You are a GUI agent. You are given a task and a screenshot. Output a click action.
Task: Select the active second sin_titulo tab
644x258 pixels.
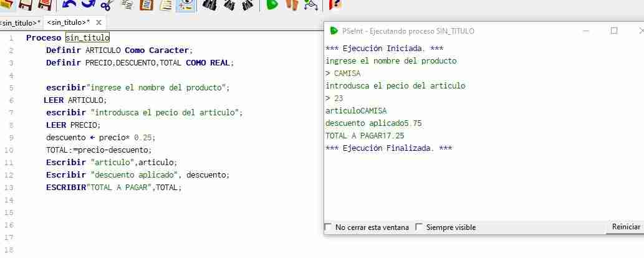[x=69, y=22]
